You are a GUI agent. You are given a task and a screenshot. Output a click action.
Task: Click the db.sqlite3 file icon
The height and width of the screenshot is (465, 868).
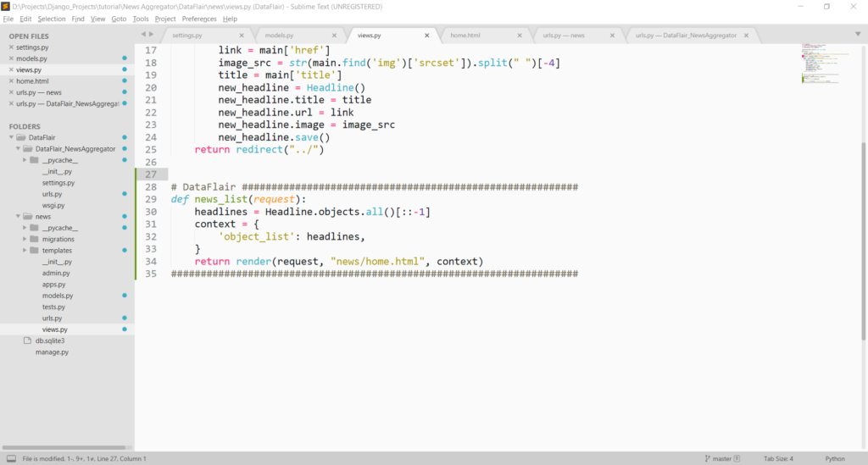point(27,340)
